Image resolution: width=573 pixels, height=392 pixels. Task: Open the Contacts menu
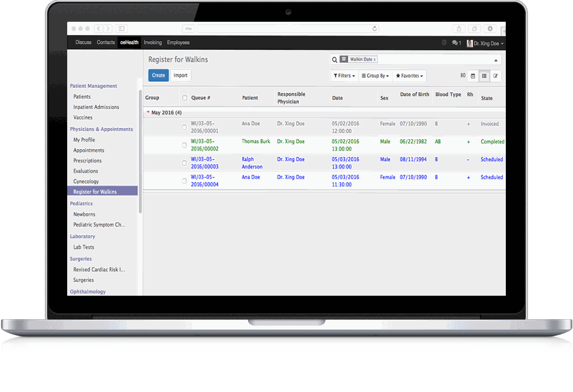[x=106, y=42]
